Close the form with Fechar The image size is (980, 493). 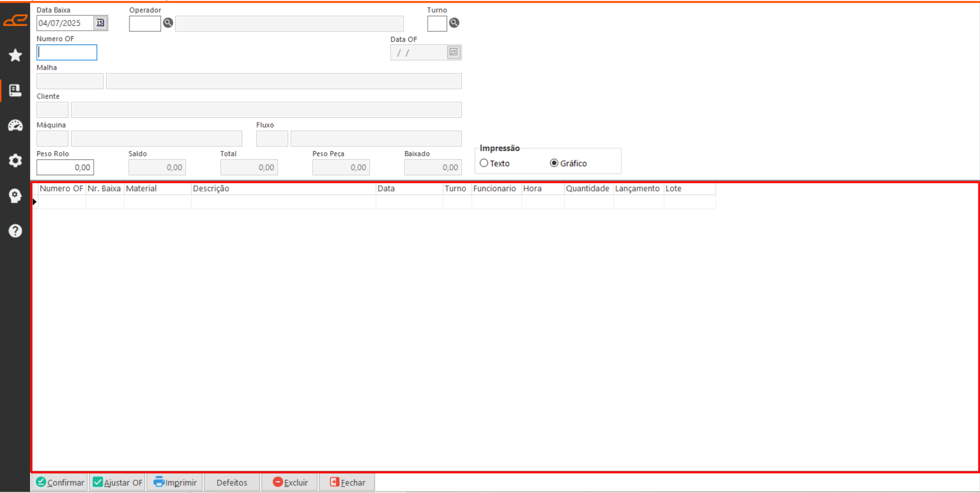tap(347, 482)
